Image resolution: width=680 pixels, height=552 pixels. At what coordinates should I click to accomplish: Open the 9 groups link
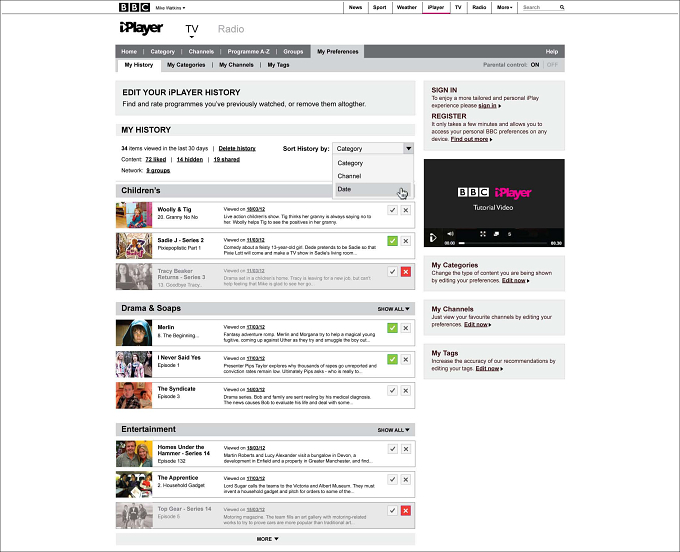click(158, 170)
